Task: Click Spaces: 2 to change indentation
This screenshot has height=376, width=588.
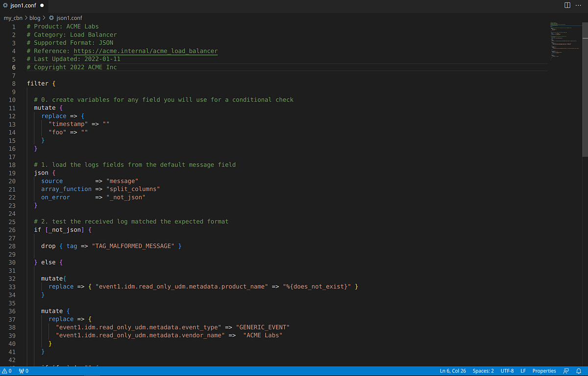Action: coord(483,371)
